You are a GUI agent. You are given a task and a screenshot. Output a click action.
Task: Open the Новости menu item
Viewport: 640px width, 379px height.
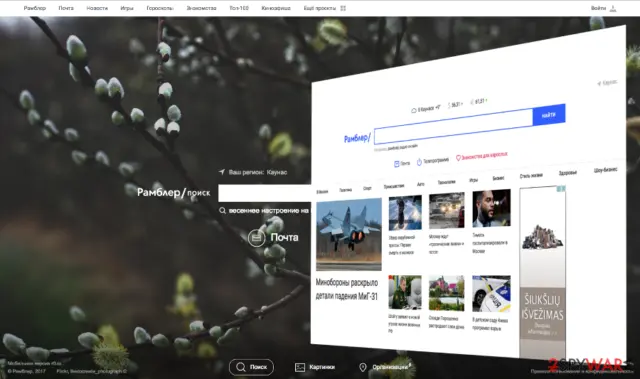click(x=97, y=8)
